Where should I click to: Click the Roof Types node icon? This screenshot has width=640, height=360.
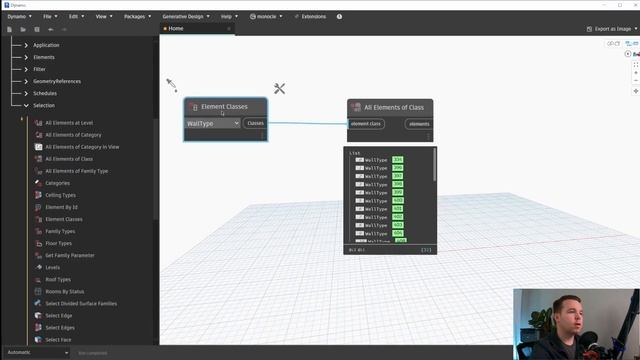coord(38,280)
